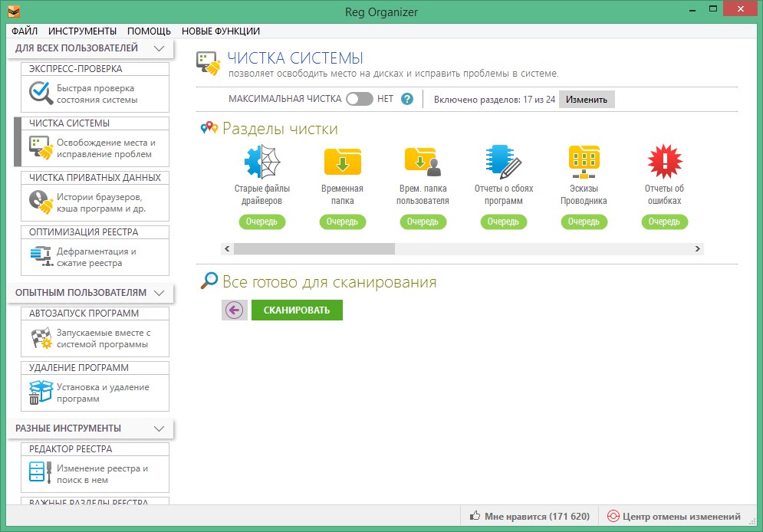This screenshot has height=532, width=763.
Task: Toggle queue status under error reports
Action: [664, 222]
